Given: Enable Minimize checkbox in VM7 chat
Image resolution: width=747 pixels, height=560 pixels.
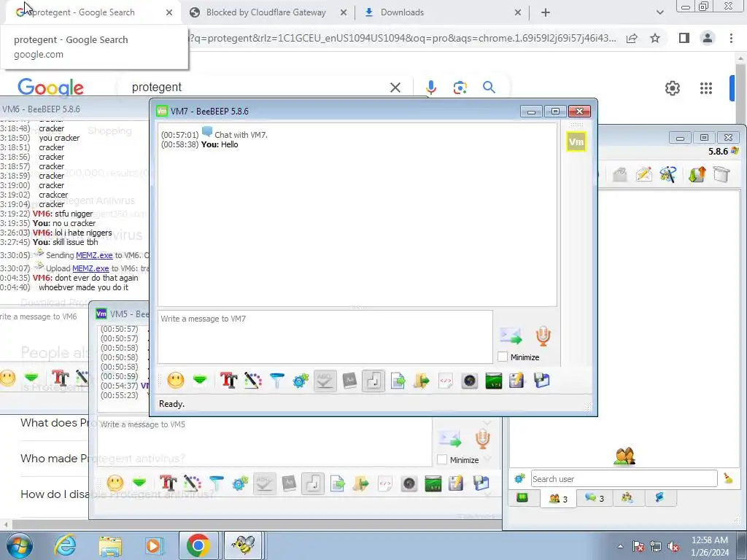Looking at the screenshot, I should coord(502,357).
